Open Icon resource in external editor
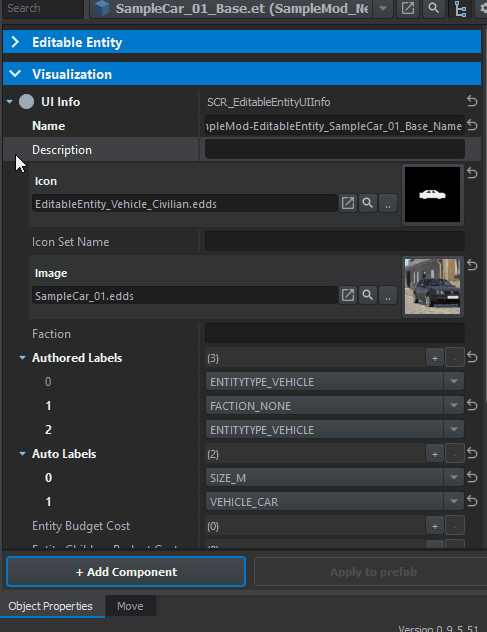 click(348, 203)
